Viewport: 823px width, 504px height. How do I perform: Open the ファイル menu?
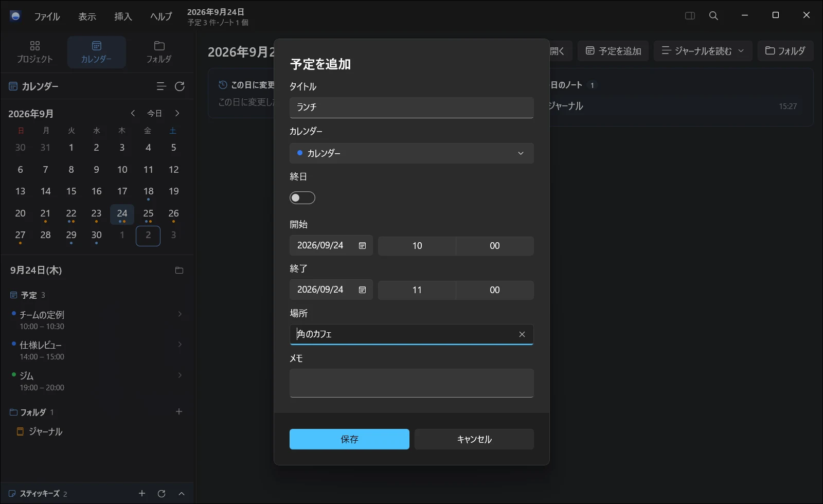pyautogui.click(x=47, y=16)
